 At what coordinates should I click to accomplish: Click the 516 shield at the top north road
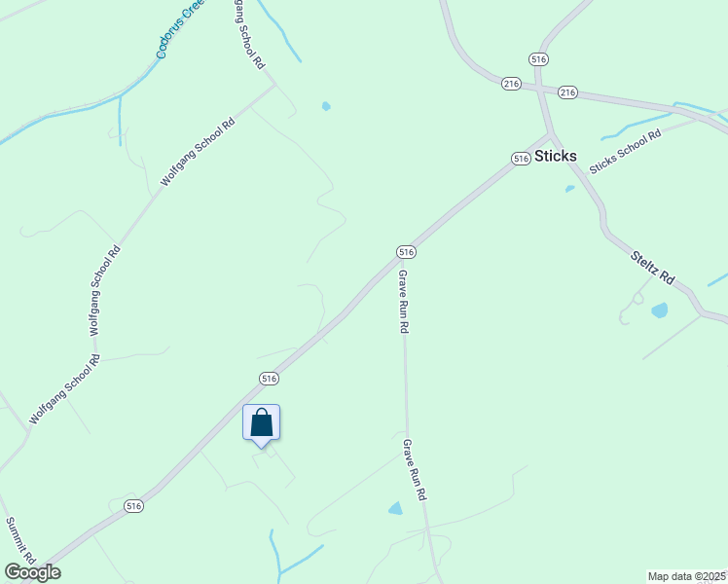[538, 59]
